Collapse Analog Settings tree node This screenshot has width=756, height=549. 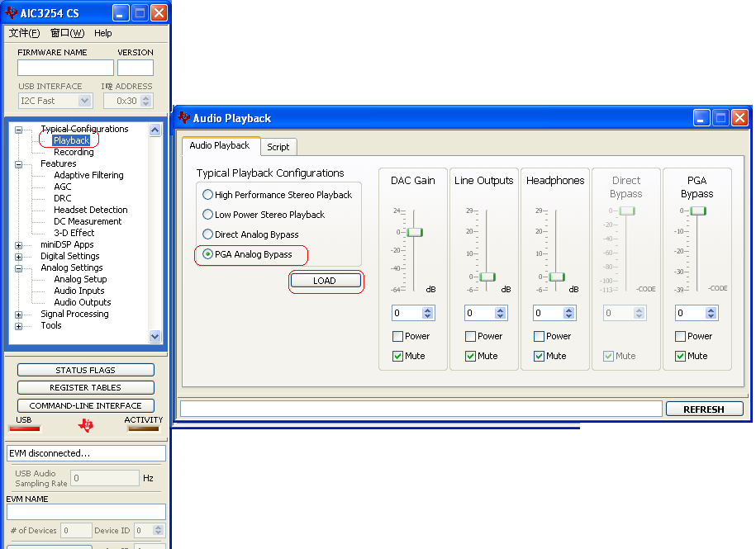point(18,268)
